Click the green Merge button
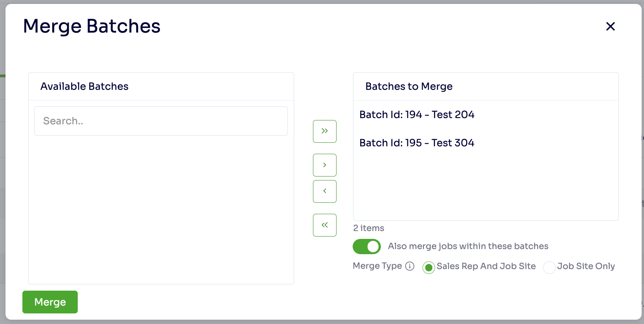The width and height of the screenshot is (644, 324). [x=50, y=302]
